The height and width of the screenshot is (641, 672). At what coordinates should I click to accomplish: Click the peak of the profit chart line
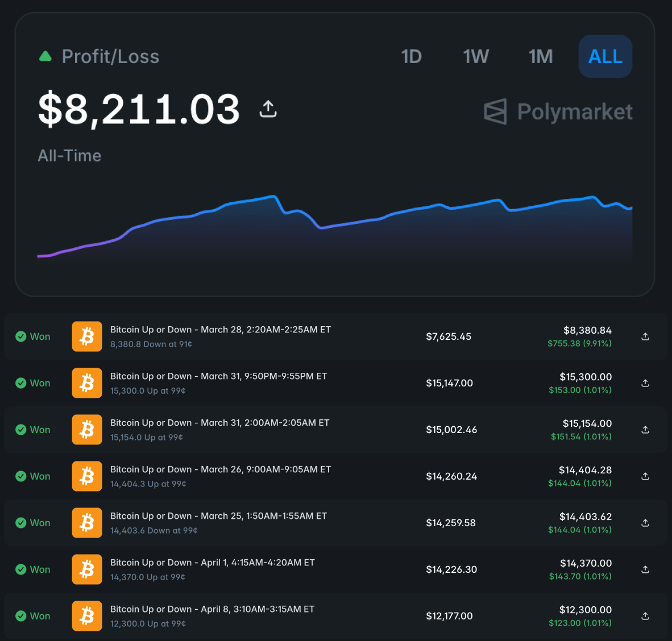[273, 194]
